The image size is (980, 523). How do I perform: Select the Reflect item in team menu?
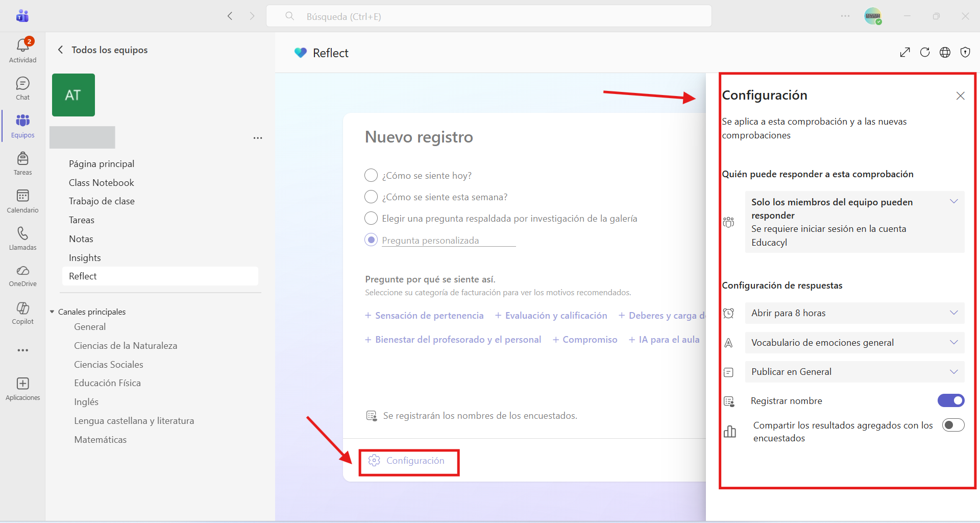click(x=160, y=276)
